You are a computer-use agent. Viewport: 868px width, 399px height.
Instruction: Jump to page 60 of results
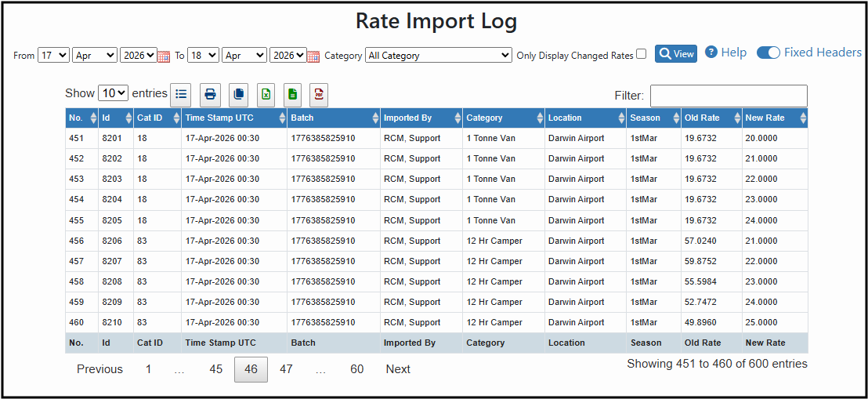(357, 369)
